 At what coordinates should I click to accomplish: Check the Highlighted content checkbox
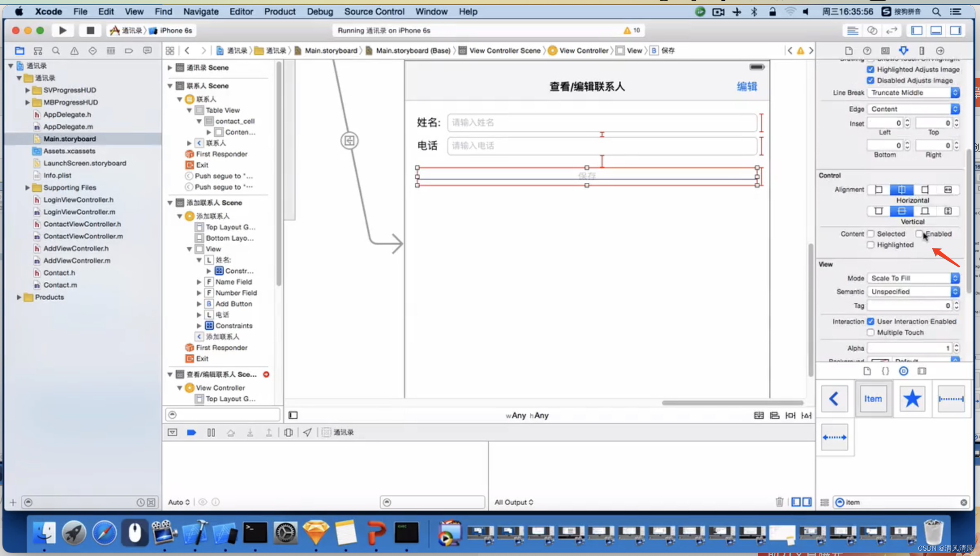coord(870,245)
